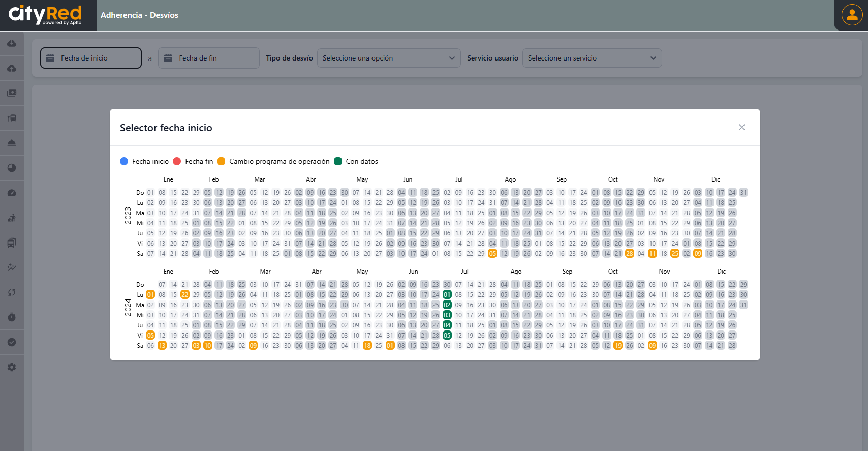Close the Selector fecha inicio dialog

[x=741, y=127]
